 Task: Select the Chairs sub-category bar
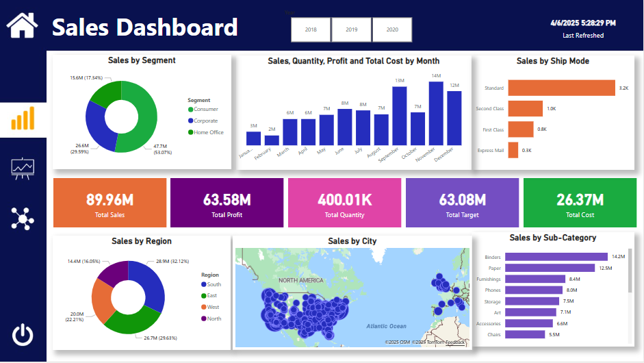coord(525,335)
